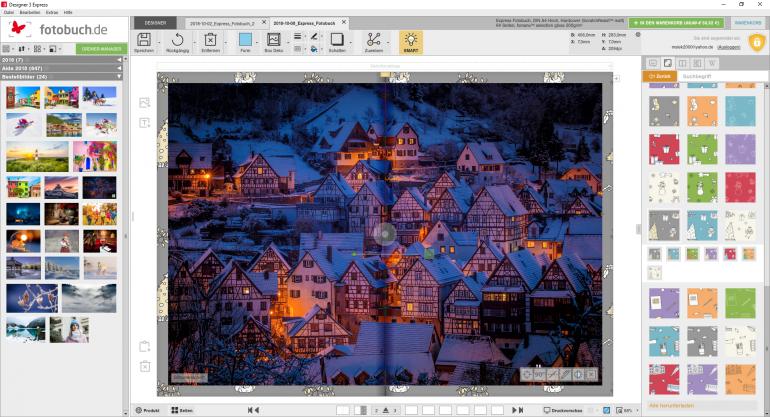Click the blue fit-to-view icon in status bar
Screen dimensions: 770x417
tap(606, 410)
